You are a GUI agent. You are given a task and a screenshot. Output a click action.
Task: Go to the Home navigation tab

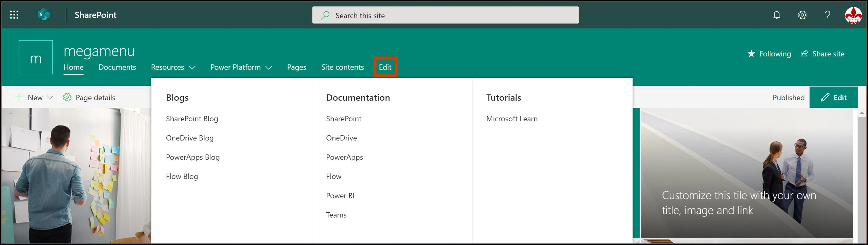(x=74, y=67)
